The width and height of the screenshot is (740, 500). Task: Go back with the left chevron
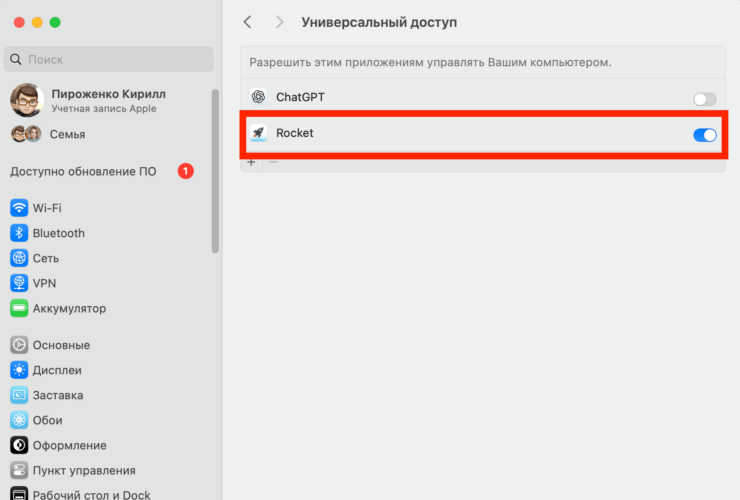[x=248, y=22]
